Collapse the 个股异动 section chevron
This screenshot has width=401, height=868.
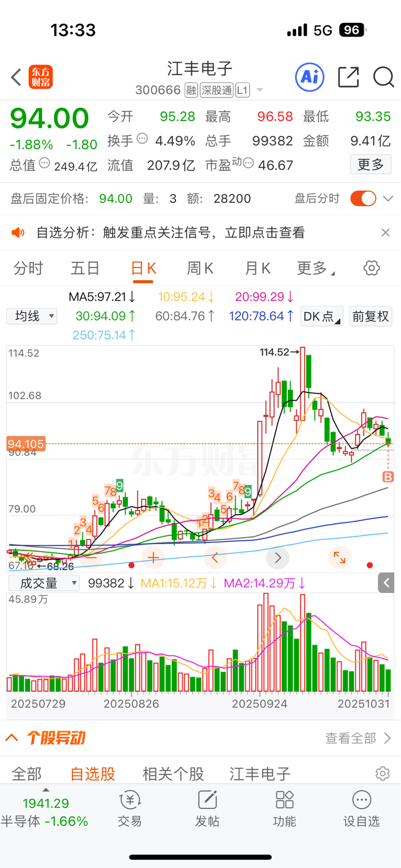pyautogui.click(x=12, y=738)
